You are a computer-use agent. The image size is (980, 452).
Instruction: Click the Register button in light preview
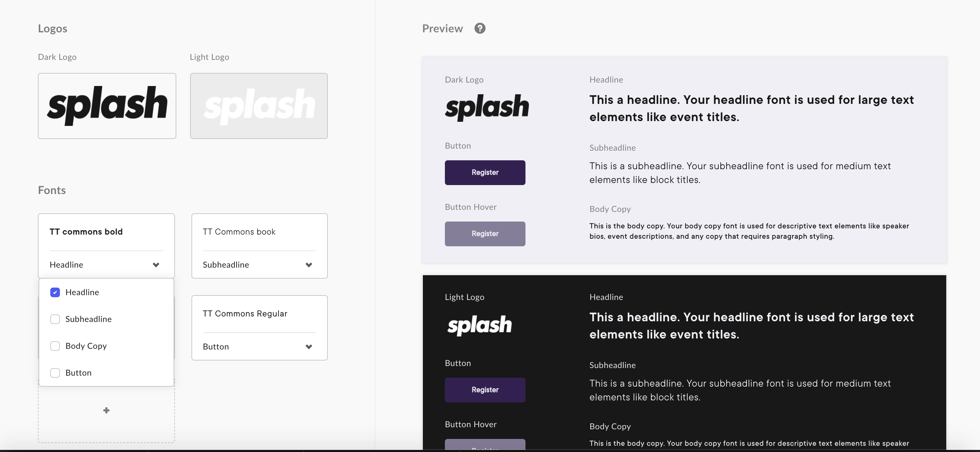click(485, 173)
